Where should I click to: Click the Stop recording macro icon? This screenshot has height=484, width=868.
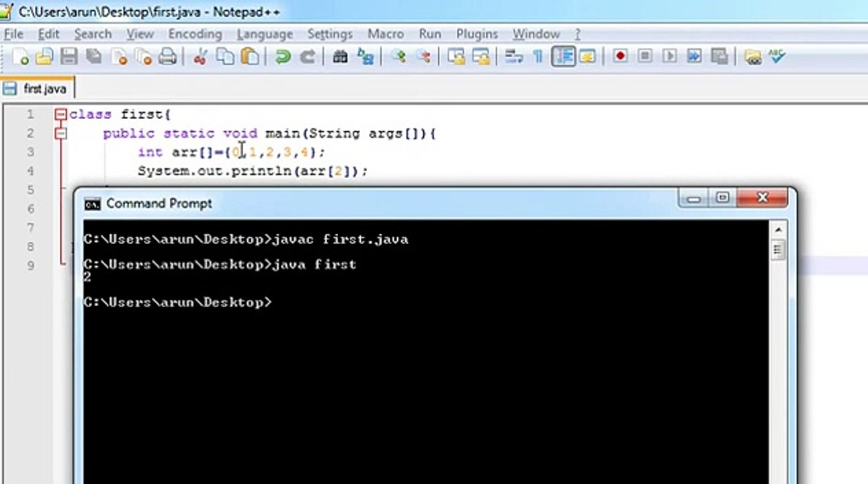click(645, 57)
